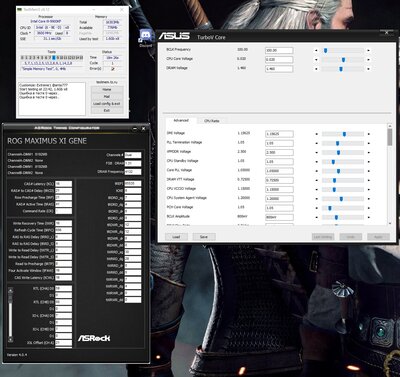Click Load config & exit in TestMem5

pos(107,104)
